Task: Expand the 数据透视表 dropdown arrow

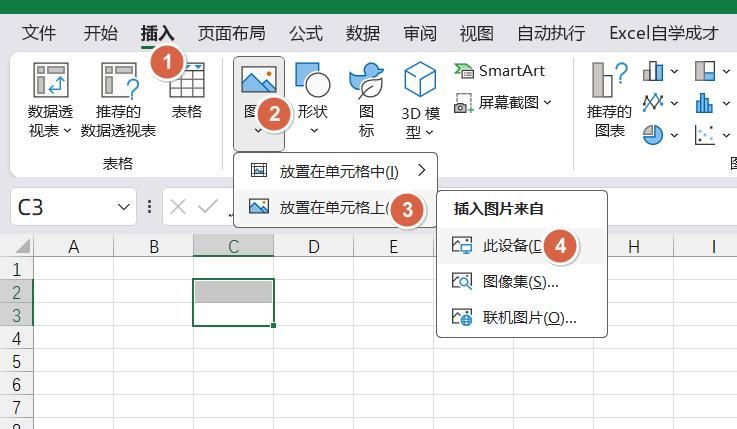Action: pos(67,131)
